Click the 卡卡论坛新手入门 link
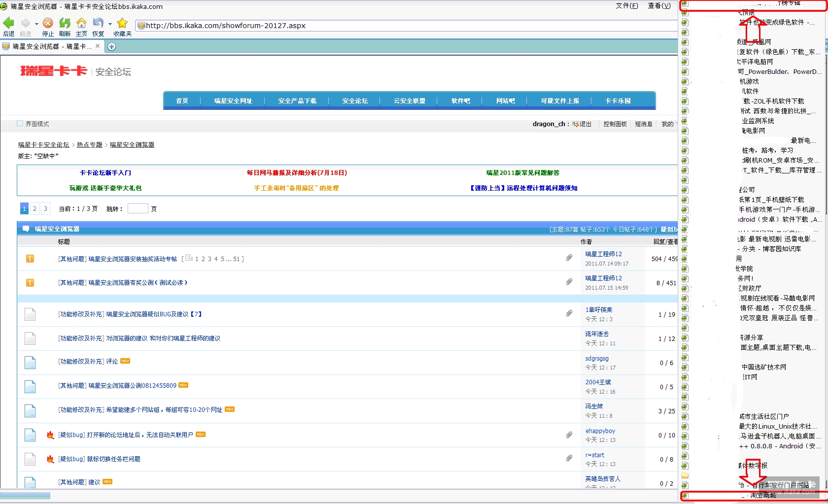The width and height of the screenshot is (828, 504). click(105, 173)
